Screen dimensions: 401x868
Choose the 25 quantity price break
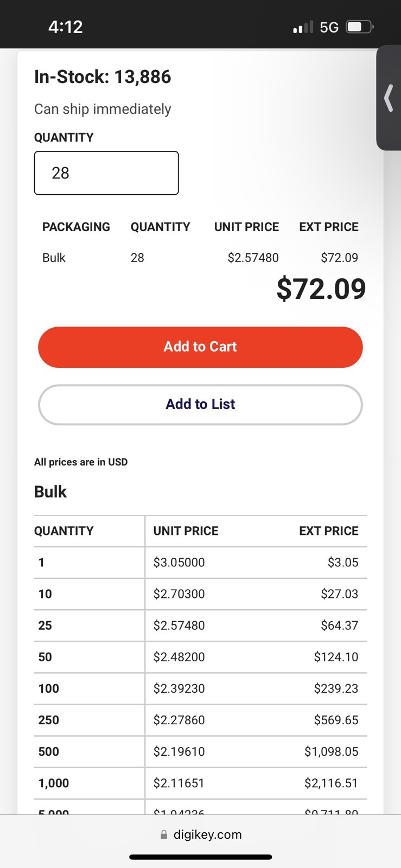pyautogui.click(x=200, y=626)
